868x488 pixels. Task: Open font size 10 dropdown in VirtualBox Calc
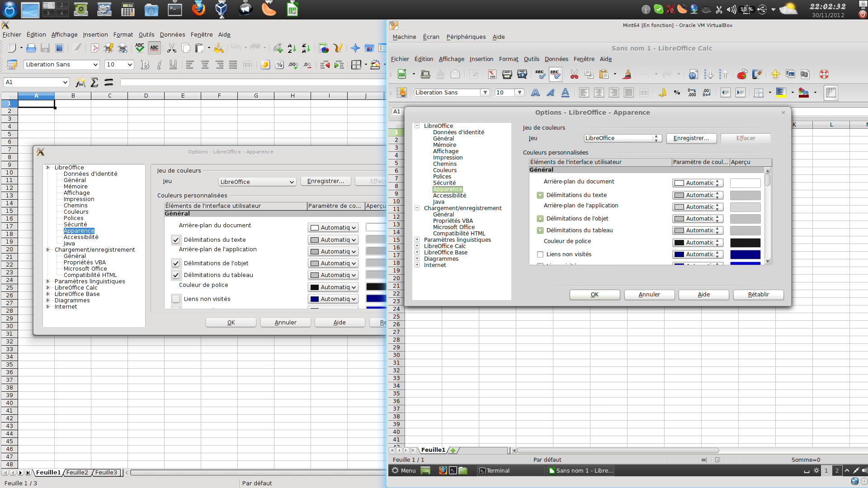tap(519, 93)
